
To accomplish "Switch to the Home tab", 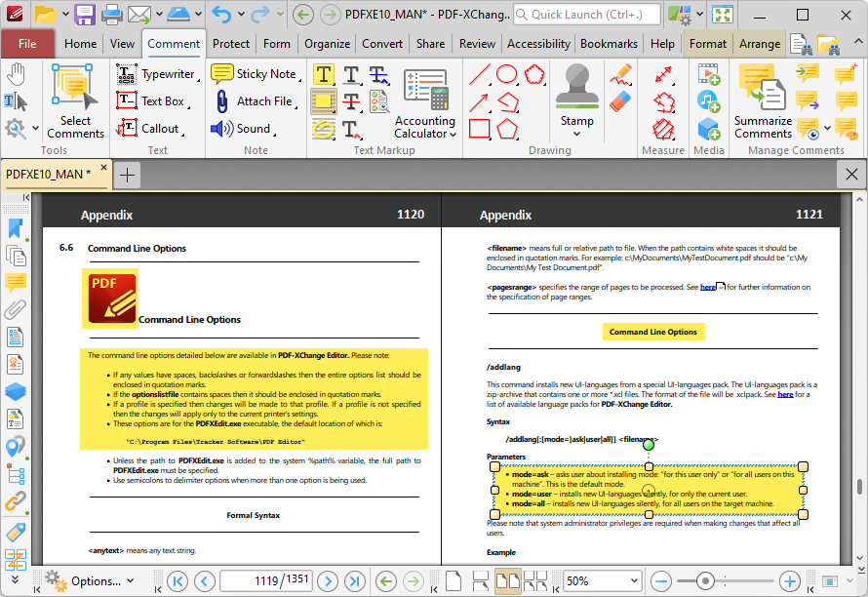I will point(80,44).
